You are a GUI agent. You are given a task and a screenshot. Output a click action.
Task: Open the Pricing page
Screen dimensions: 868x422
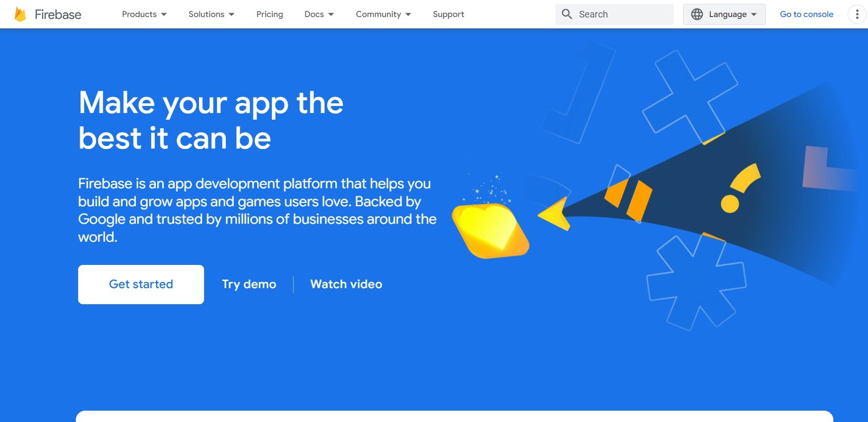tap(269, 14)
